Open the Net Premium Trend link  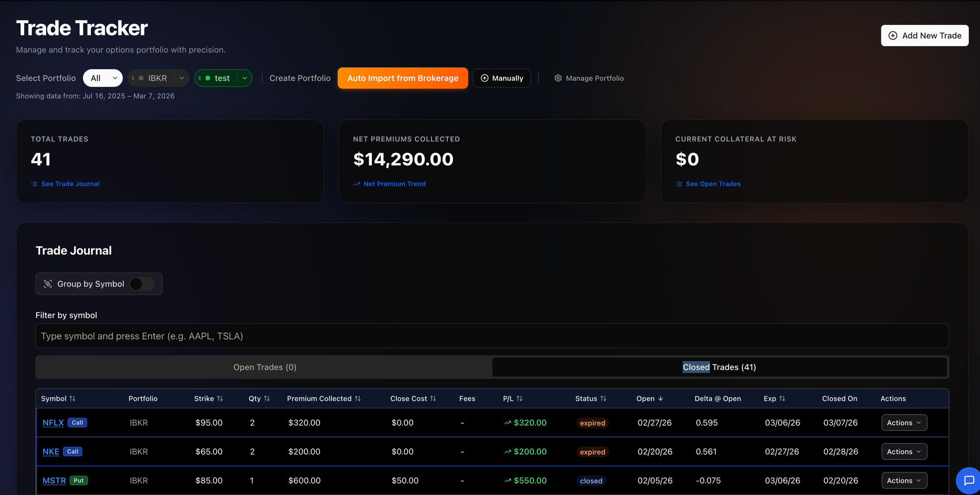(394, 184)
